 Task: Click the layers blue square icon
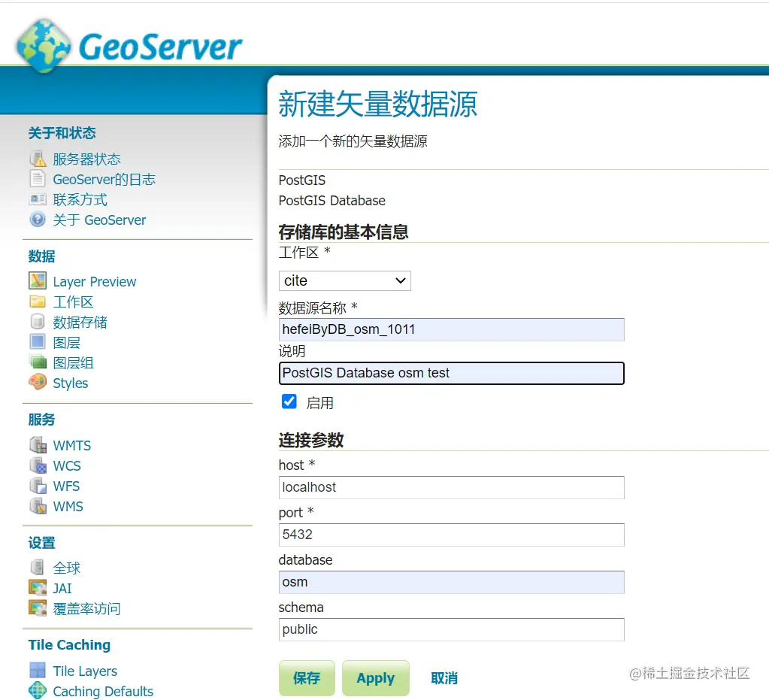click(x=38, y=342)
